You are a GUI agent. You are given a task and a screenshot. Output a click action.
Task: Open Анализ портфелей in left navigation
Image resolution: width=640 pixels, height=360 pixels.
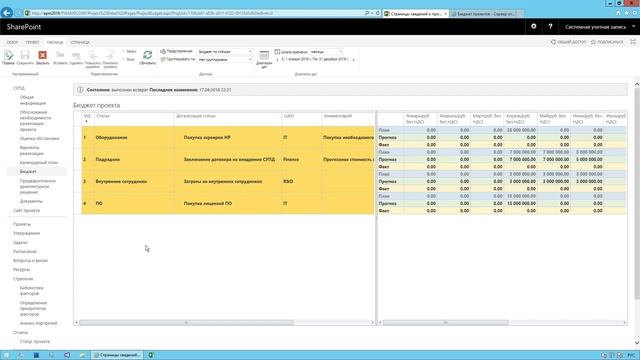point(38,323)
